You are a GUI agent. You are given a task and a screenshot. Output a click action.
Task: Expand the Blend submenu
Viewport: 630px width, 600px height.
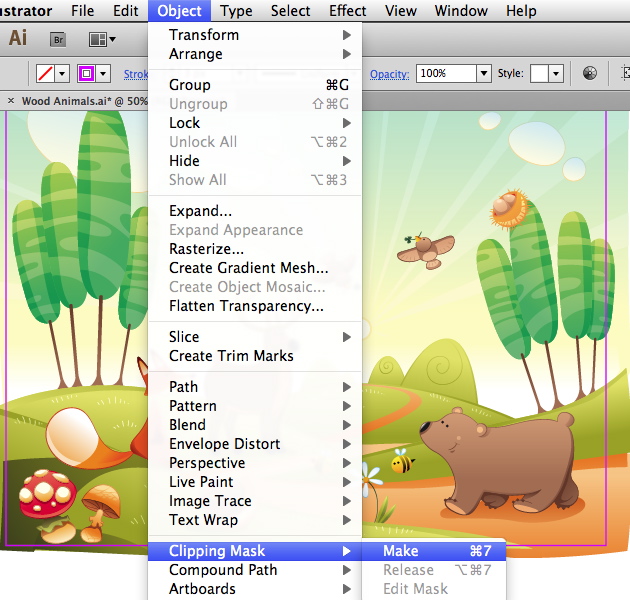click(255, 425)
